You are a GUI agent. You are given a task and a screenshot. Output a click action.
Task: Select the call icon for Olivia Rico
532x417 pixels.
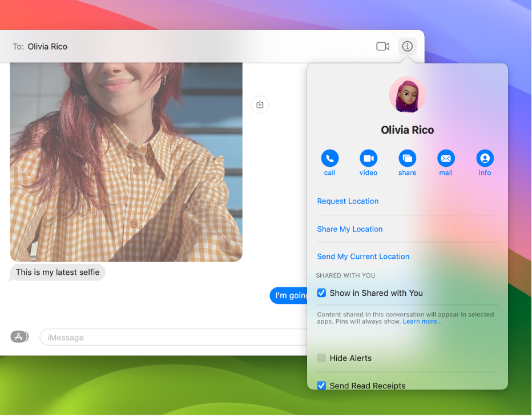[330, 158]
